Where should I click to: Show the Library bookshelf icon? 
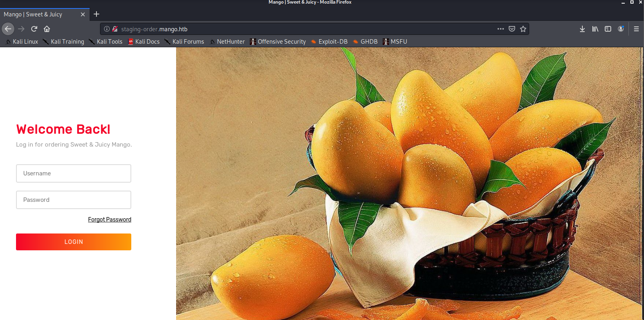click(x=595, y=29)
